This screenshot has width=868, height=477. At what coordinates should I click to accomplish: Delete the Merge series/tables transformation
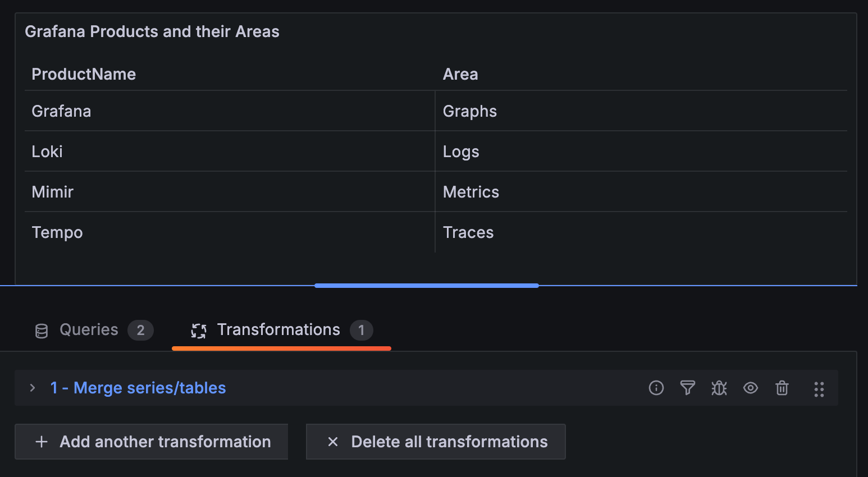coord(782,388)
